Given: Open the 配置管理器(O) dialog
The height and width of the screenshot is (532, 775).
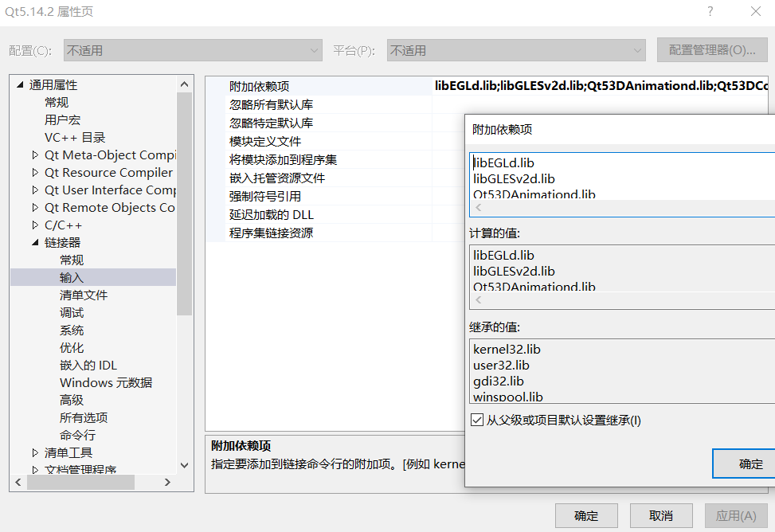Looking at the screenshot, I should click(x=711, y=49).
